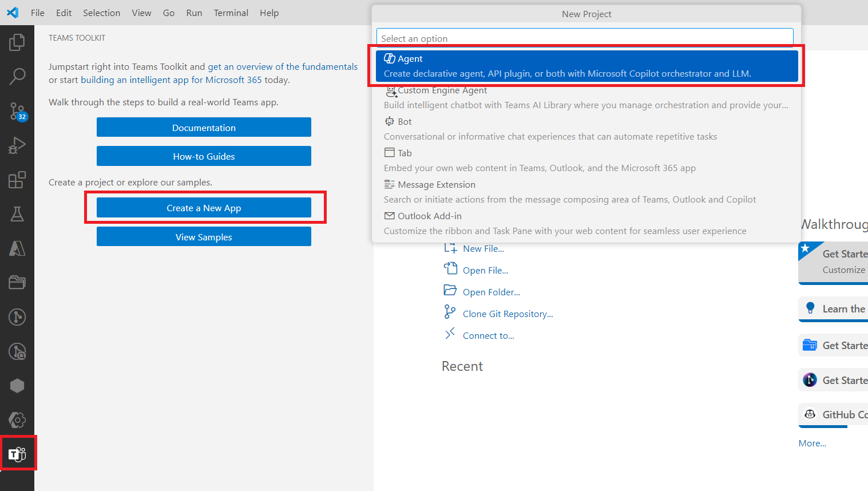The image size is (868, 491).
Task: Click Clone Git Repository link
Action: (x=508, y=314)
